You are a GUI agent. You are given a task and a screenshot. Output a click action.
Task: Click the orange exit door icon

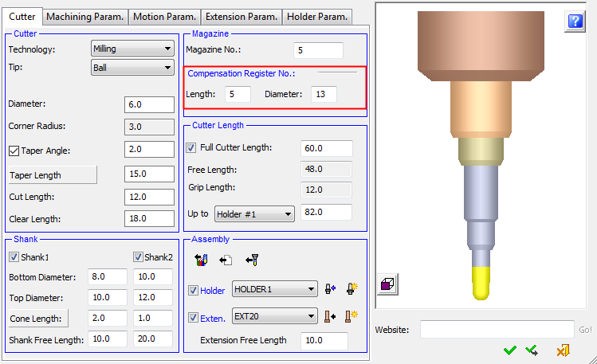coord(563,350)
